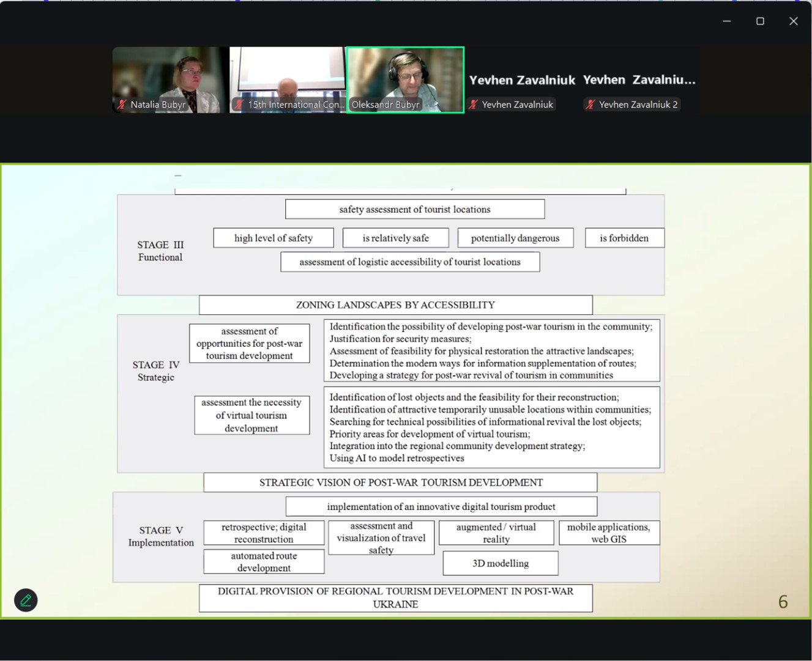Click muted mic icon beside Yevhen Zavalniuk 2
The height and width of the screenshot is (661, 812).
(590, 105)
